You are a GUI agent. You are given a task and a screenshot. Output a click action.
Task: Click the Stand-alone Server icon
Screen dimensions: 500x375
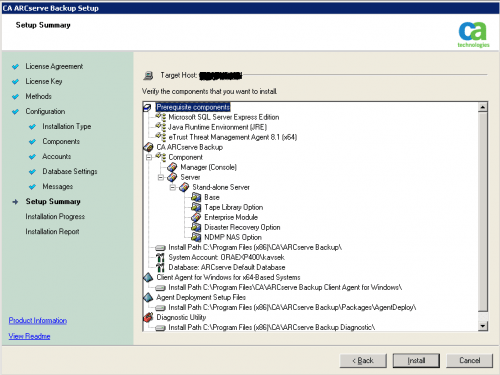184,187
